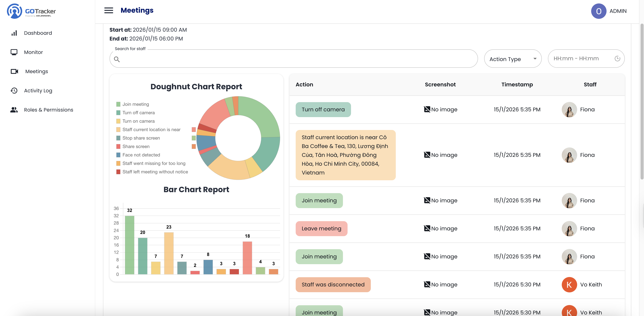Go to Dashboard from the sidebar

(x=38, y=33)
